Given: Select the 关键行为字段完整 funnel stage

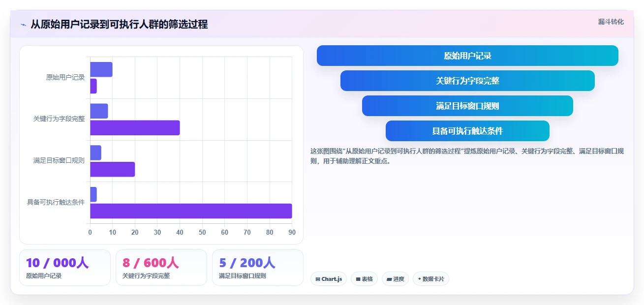Looking at the screenshot, I should point(467,81).
